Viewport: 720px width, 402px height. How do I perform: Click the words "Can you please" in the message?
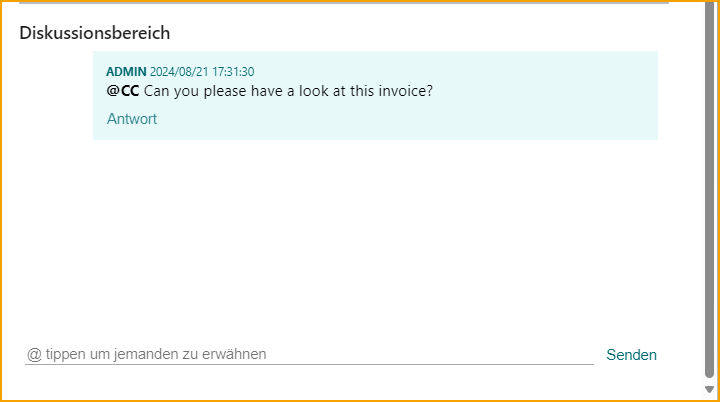point(195,92)
